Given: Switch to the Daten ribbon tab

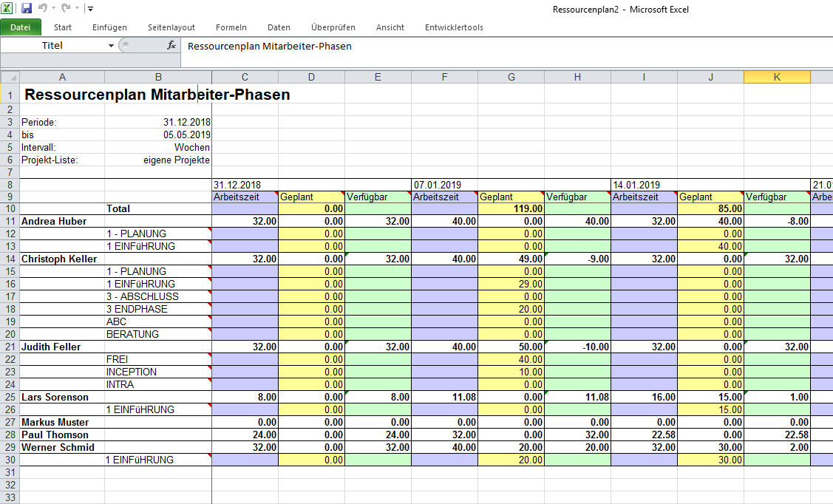Looking at the screenshot, I should tap(279, 27).
